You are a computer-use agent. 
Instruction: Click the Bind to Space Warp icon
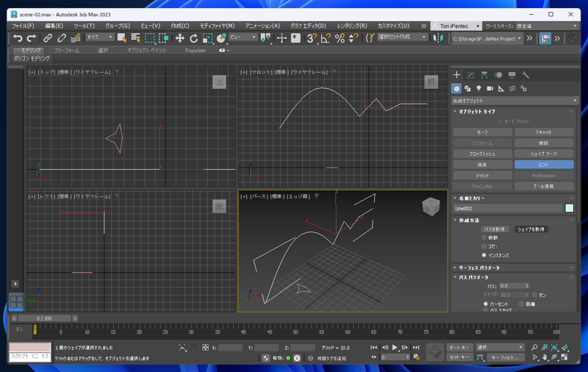(x=76, y=38)
